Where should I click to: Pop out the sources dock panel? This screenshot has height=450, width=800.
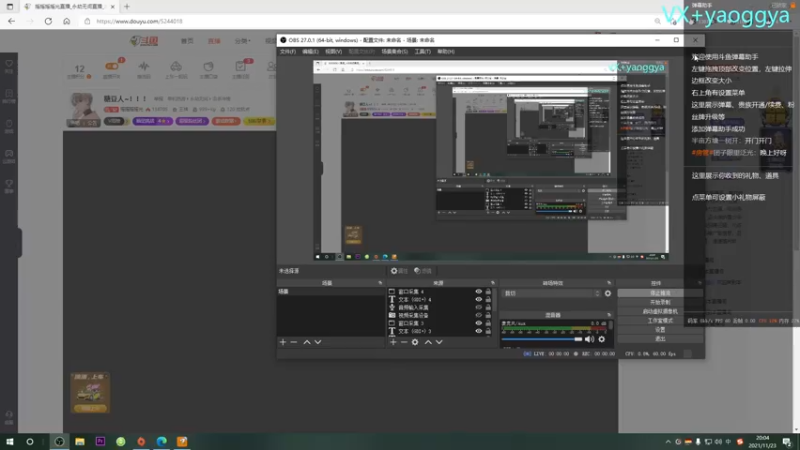[493, 283]
